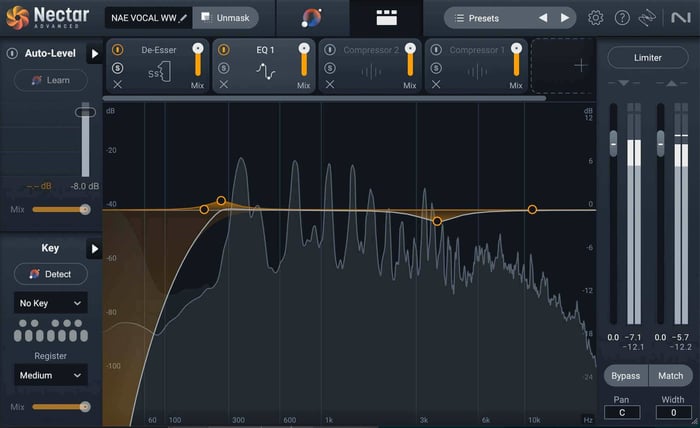Screen dimensions: 700x428
Task: Solo the Compressor 2 module
Action: 330,68
